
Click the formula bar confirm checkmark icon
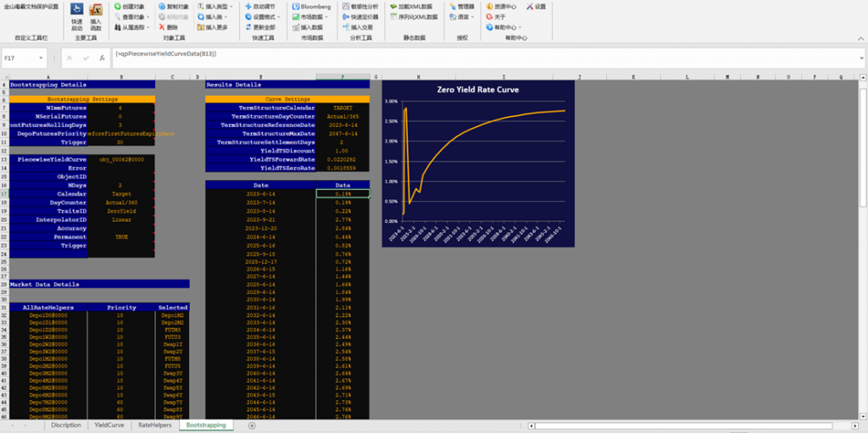click(86, 58)
